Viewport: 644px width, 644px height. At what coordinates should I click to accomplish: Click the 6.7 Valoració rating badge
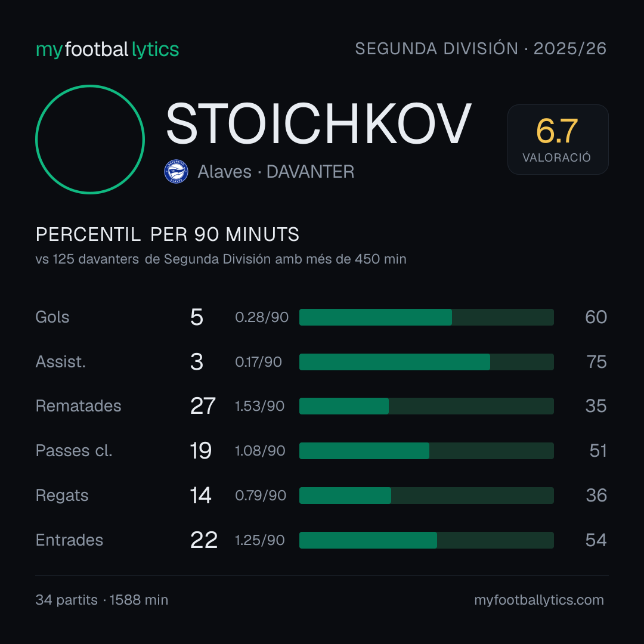pyautogui.click(x=558, y=139)
